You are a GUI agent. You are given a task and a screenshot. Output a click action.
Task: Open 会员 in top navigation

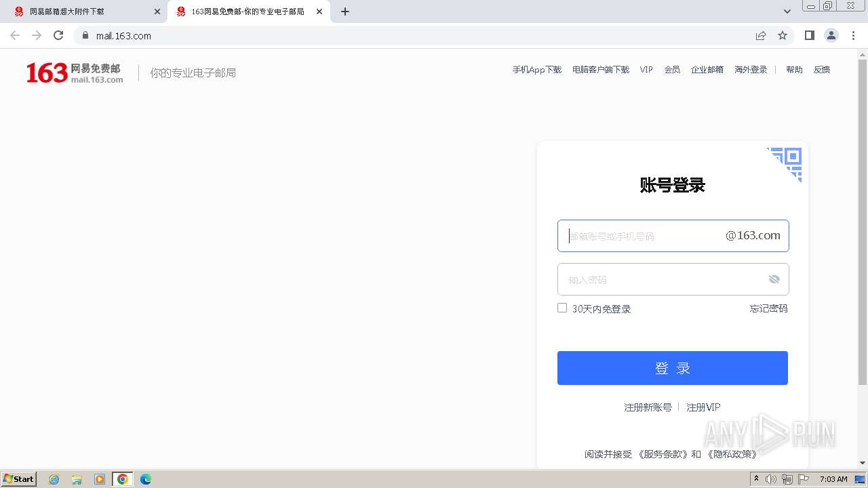click(x=672, y=70)
